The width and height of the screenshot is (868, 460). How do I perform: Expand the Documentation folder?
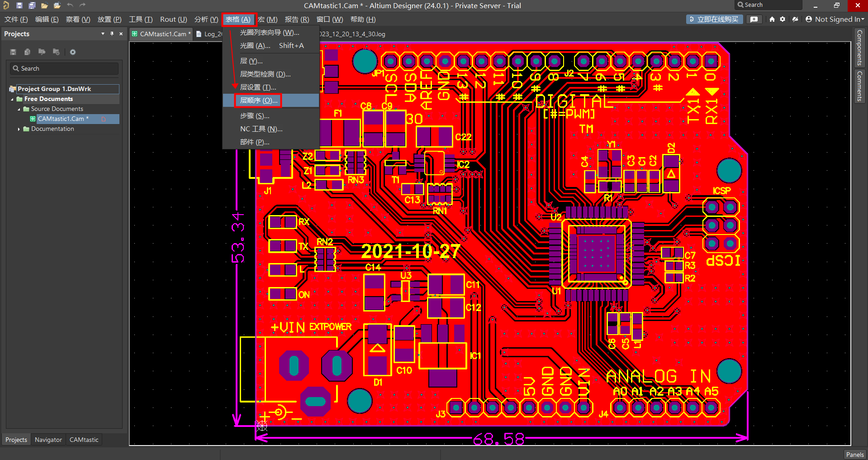(19, 129)
